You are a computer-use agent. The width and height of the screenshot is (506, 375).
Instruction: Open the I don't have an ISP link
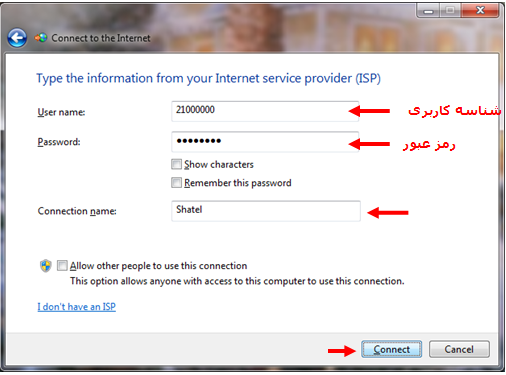(x=77, y=307)
